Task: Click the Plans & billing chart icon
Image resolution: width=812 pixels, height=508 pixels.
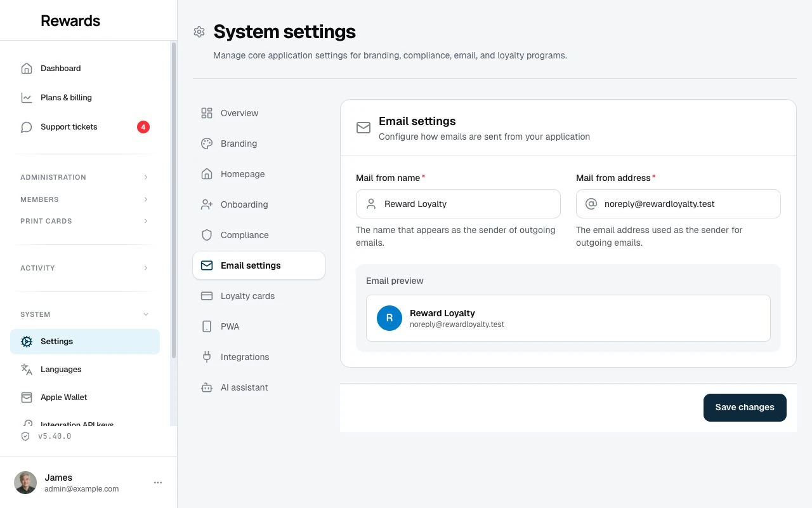Action: tap(27, 98)
